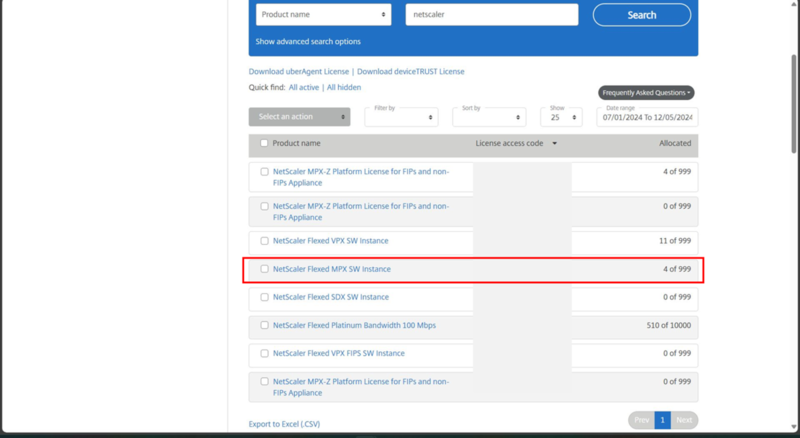Open NetScaler Flexed VPX SW Instance link
The width and height of the screenshot is (800, 438).
click(x=331, y=241)
